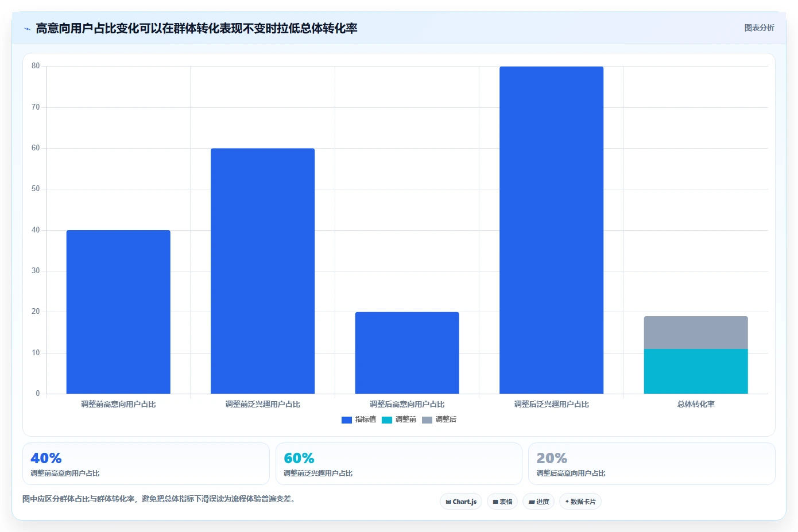This screenshot has height=532, width=798.
Task: Toggle the 调整后 legend item
Action: [439, 420]
